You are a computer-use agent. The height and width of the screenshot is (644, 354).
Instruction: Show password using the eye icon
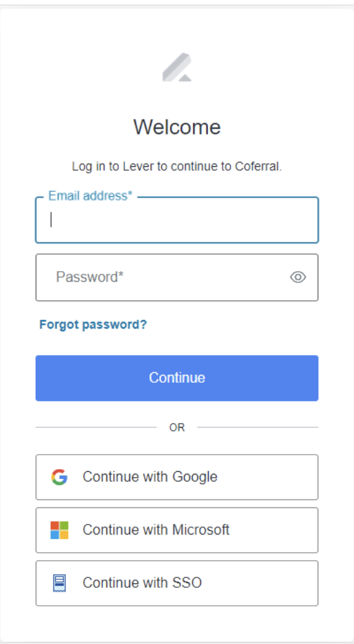click(x=298, y=278)
